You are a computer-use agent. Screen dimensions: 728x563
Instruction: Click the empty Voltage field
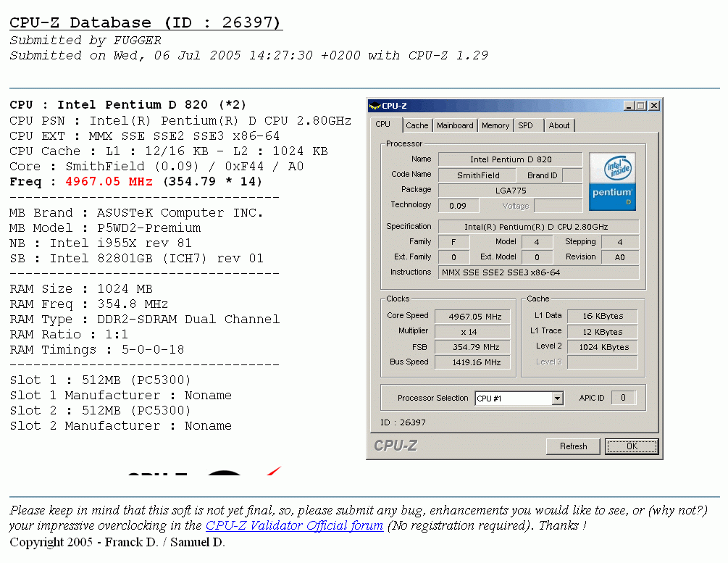click(x=558, y=206)
